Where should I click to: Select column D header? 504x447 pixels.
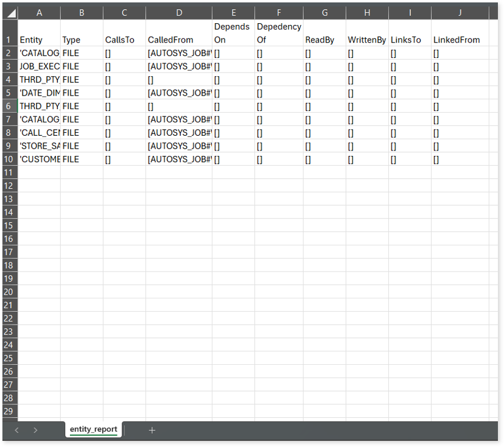point(178,13)
